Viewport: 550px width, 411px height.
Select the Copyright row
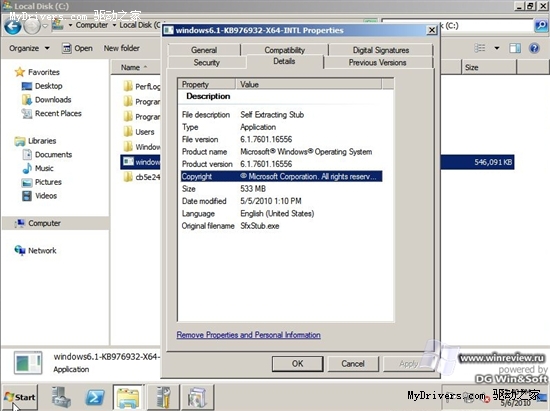(x=281, y=176)
